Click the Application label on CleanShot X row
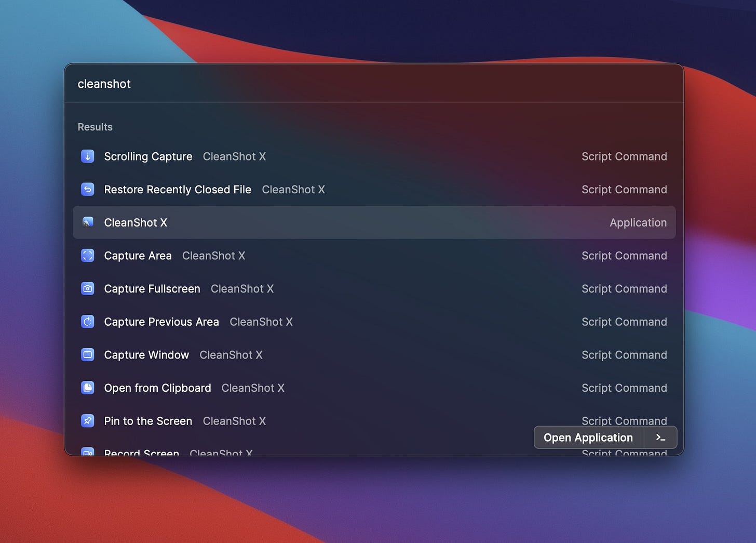 (x=638, y=222)
